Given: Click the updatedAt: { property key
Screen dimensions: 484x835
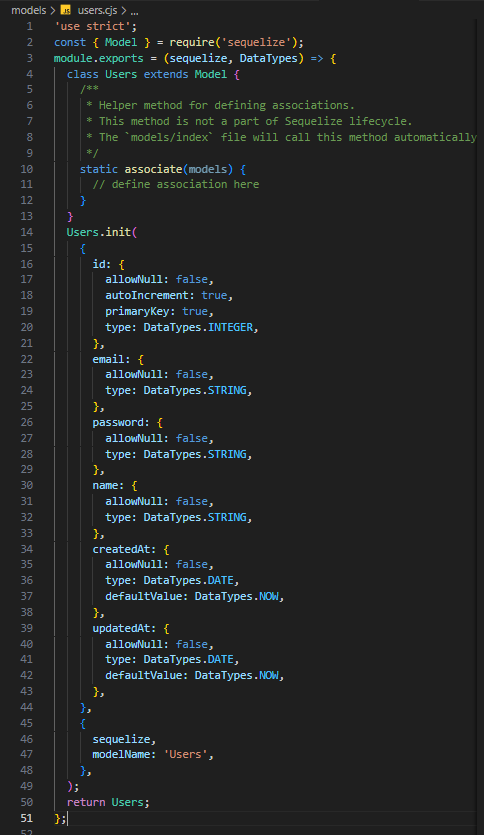Looking at the screenshot, I should point(131,628).
